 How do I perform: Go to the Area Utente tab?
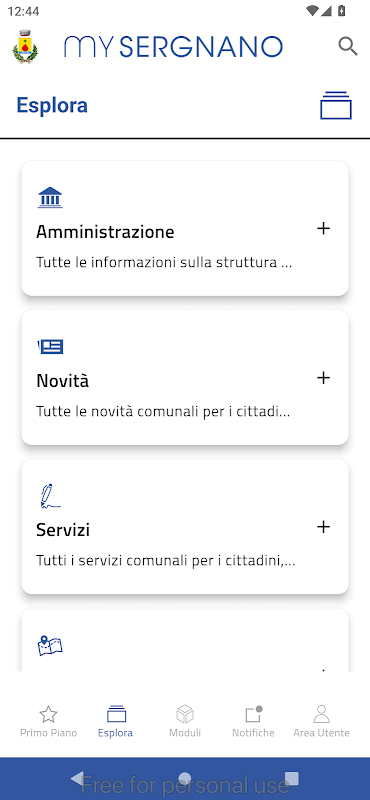tap(321, 721)
